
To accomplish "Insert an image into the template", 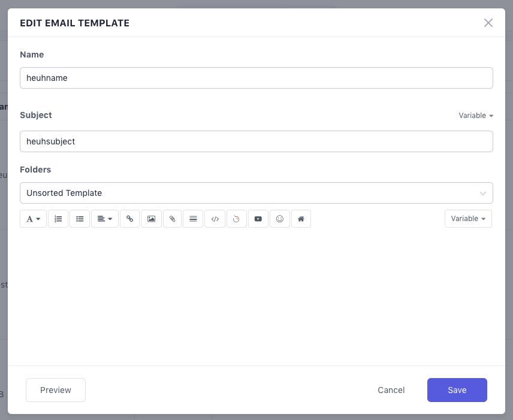I will [x=151, y=219].
